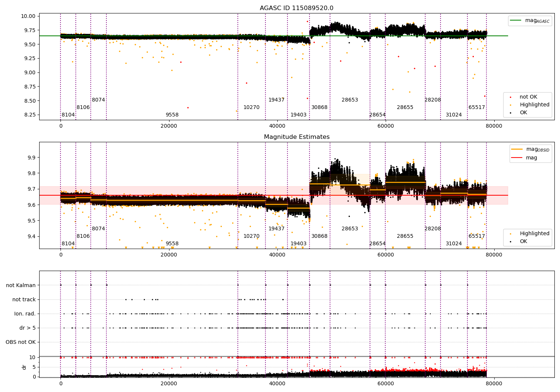The width and height of the screenshot is (560, 392).
Task: Click the 9.4 y-axis tick label
Action: point(32,237)
